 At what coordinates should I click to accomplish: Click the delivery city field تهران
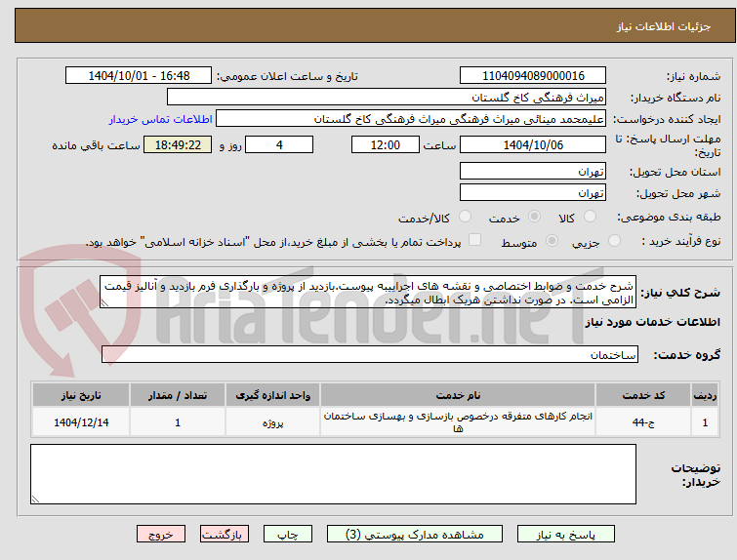point(533,192)
